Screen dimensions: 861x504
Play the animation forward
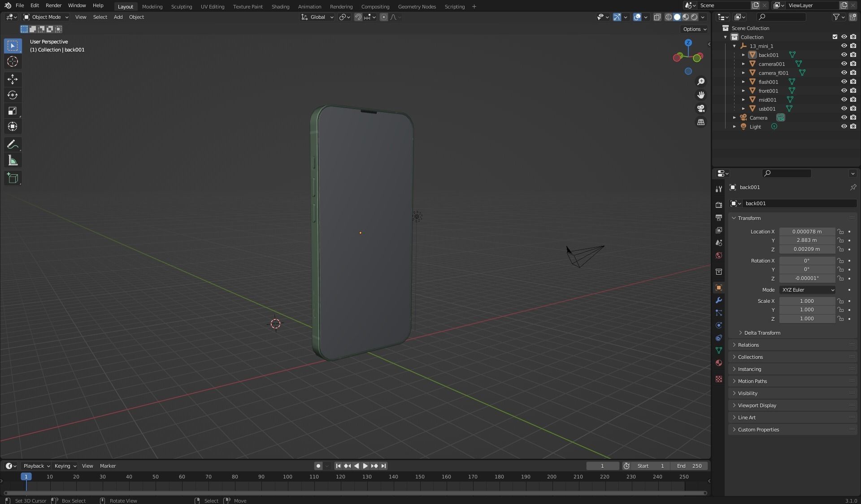tap(365, 466)
